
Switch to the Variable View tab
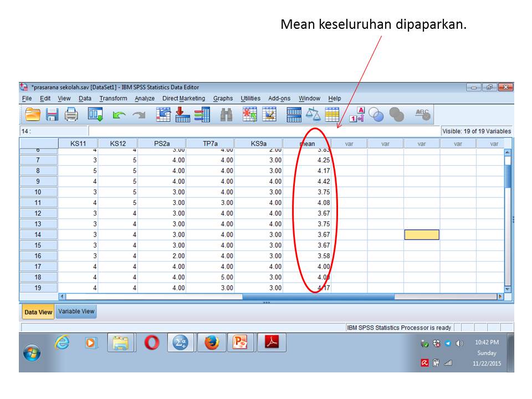coord(76,311)
